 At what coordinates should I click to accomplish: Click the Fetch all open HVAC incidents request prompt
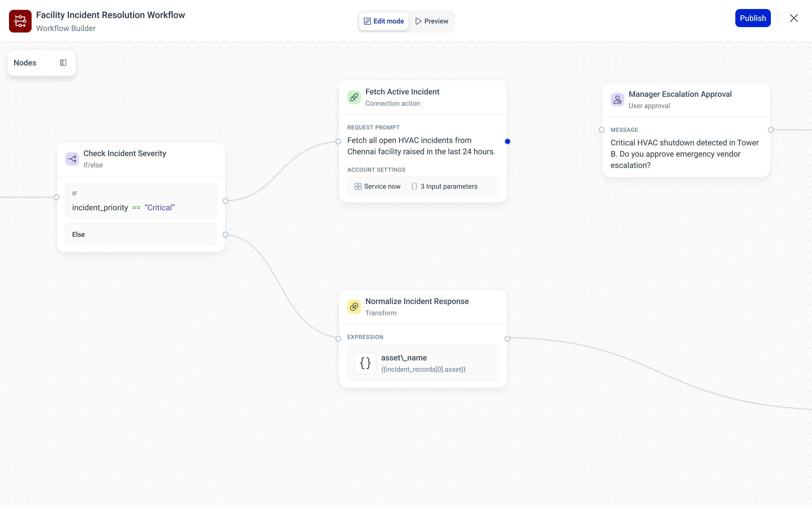pos(422,146)
